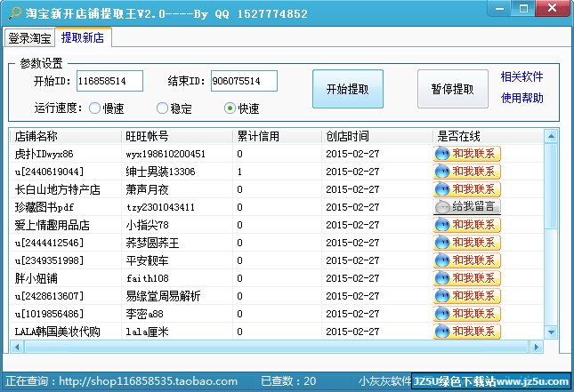This screenshot has width=574, height=392.
Task: Click status bar URL shop116858535.taobao.com
Action: [149, 381]
